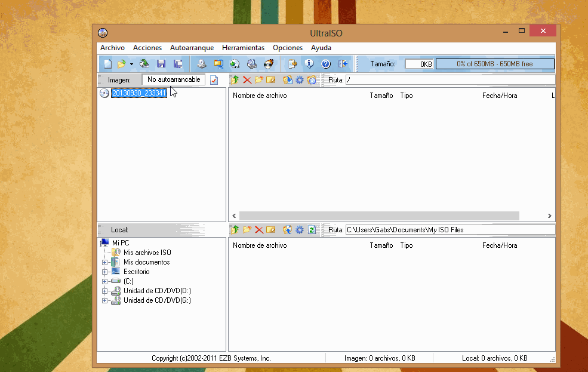588x372 pixels.
Task: Click the Open file folder icon
Action: click(121, 64)
